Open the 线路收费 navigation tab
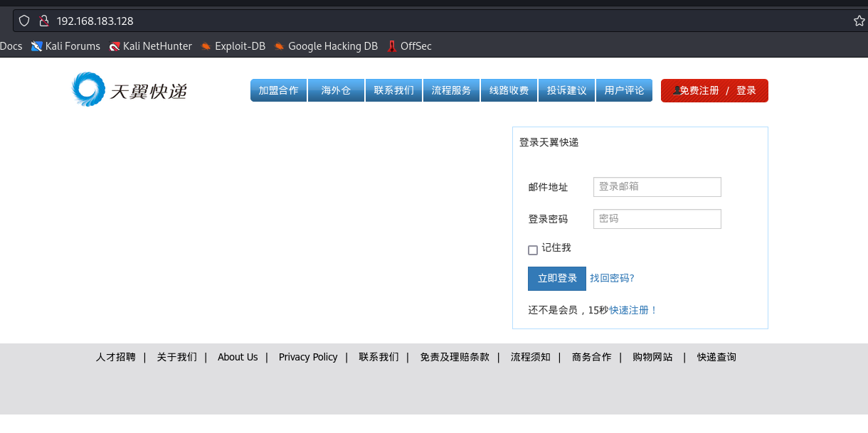Screen dimensions: 868x433 509,90
